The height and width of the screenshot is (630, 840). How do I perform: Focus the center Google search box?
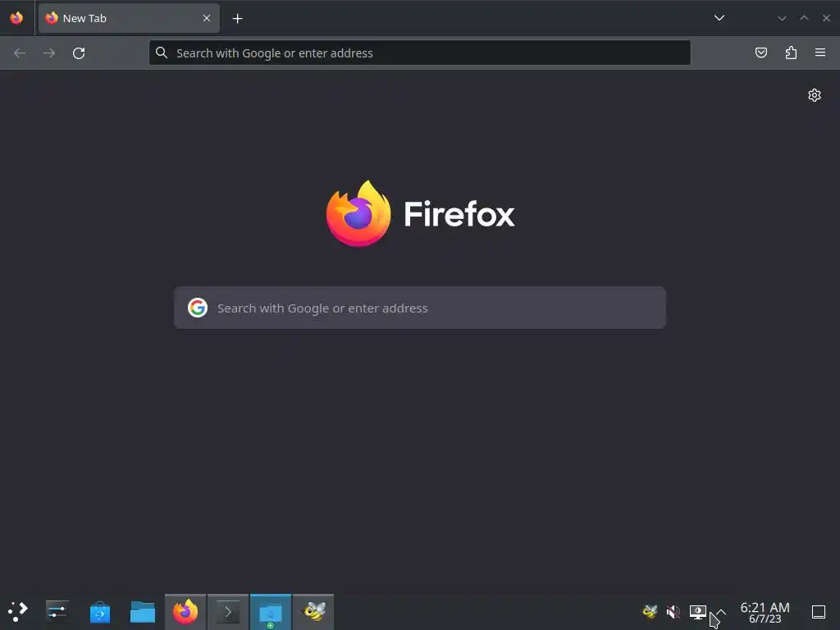coord(419,308)
